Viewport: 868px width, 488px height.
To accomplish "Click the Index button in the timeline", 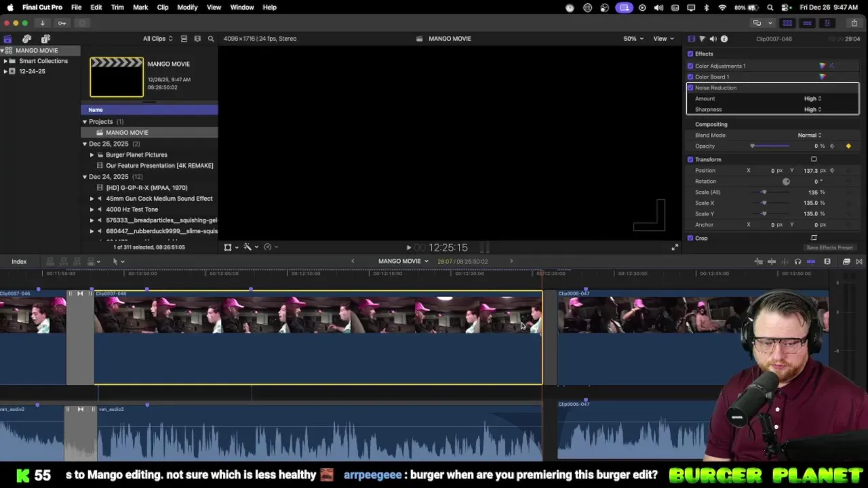I will pyautogui.click(x=19, y=262).
